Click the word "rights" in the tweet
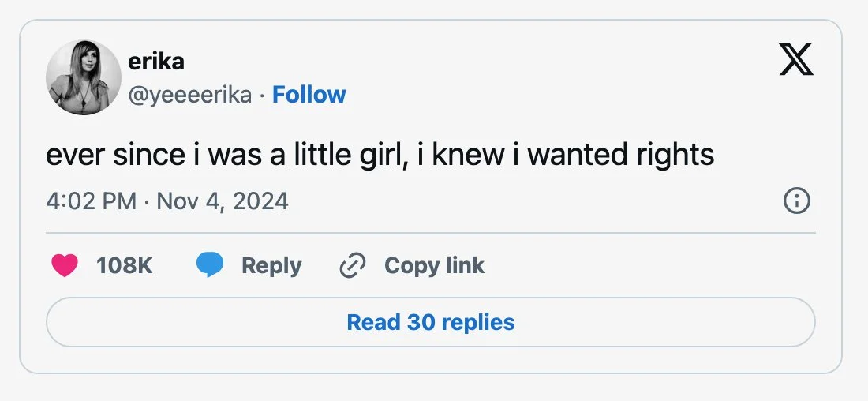Screen dimensions: 868x401 (675, 155)
